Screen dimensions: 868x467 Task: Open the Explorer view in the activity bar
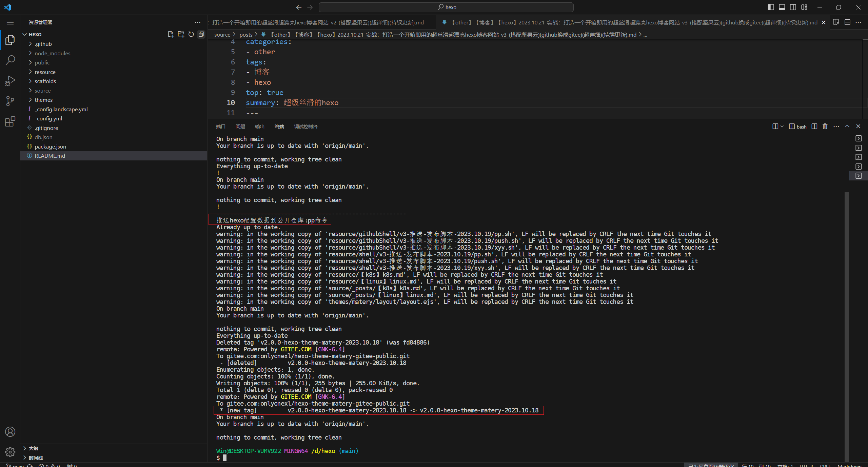click(10, 40)
